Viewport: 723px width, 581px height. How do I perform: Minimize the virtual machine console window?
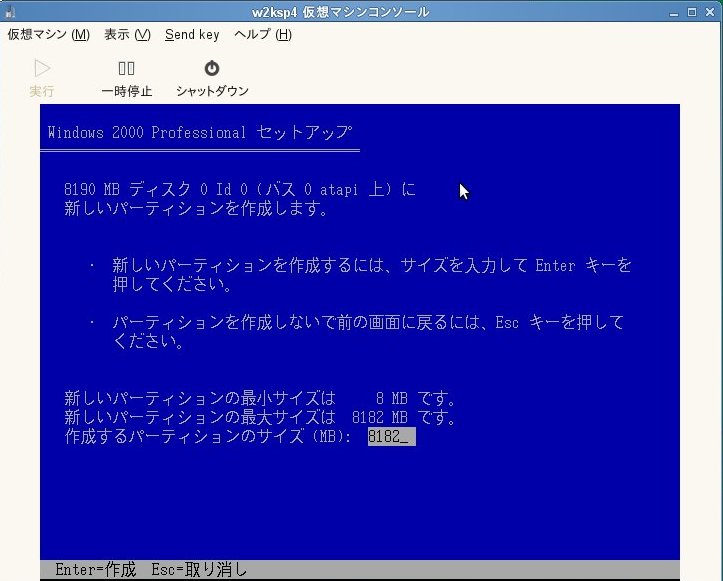674,12
